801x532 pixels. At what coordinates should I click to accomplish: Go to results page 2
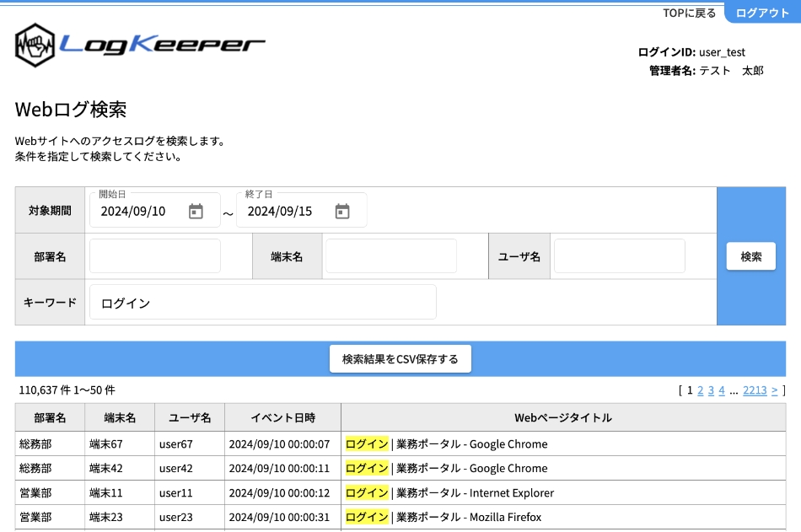[701, 390]
